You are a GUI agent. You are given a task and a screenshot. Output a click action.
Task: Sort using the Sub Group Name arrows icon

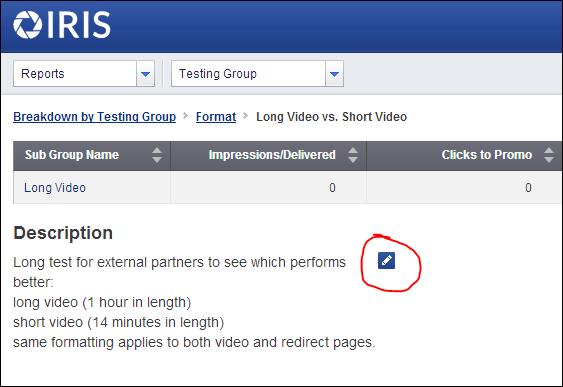(x=157, y=155)
